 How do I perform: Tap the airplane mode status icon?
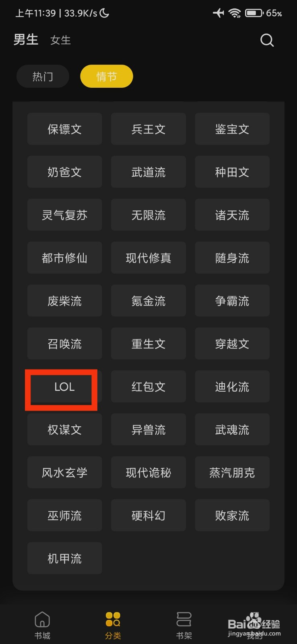[x=219, y=13]
